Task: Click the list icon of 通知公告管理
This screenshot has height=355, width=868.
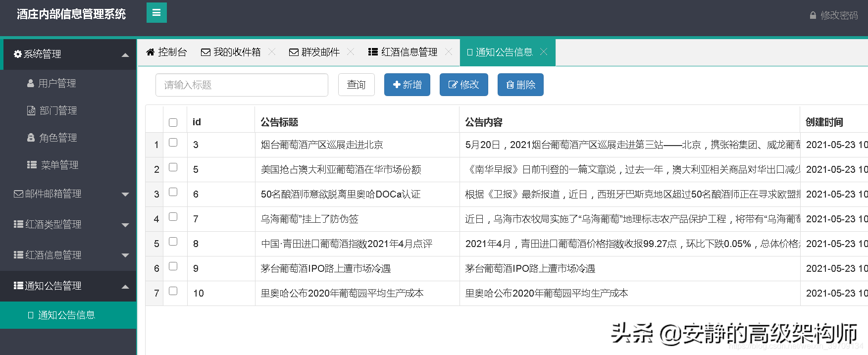Action: 18,286
